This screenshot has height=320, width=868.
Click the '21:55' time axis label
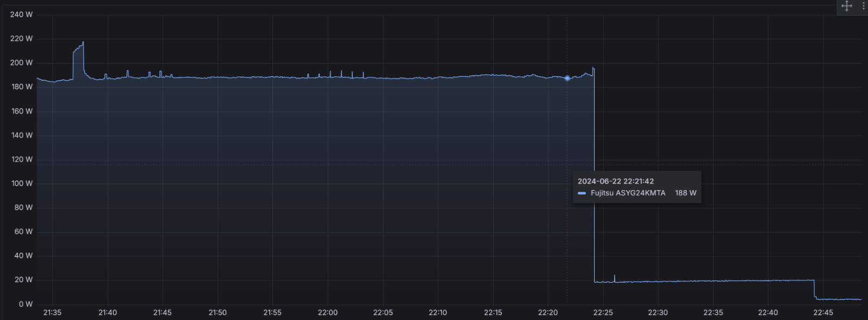(272, 312)
